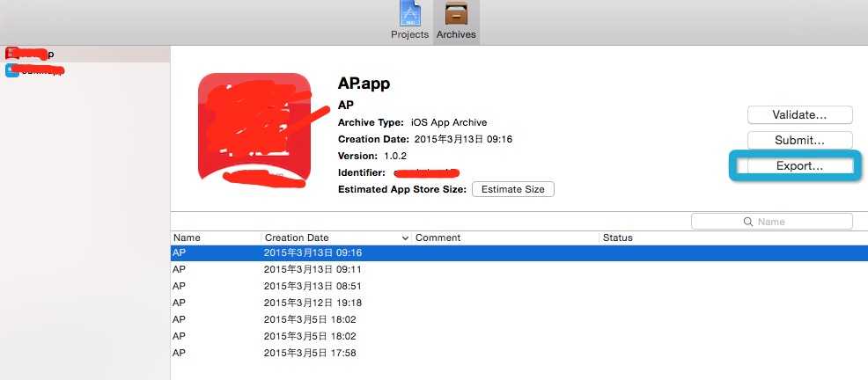The height and width of the screenshot is (380, 868).
Task: Select the archive created 2015年3月13日 09:16
Action: pos(519,252)
